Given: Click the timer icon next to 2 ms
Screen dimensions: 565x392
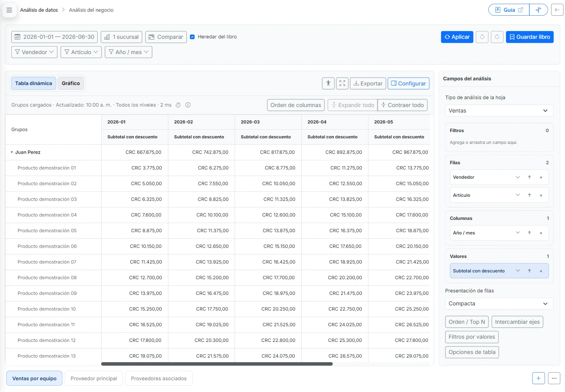Looking at the screenshot, I should (178, 105).
